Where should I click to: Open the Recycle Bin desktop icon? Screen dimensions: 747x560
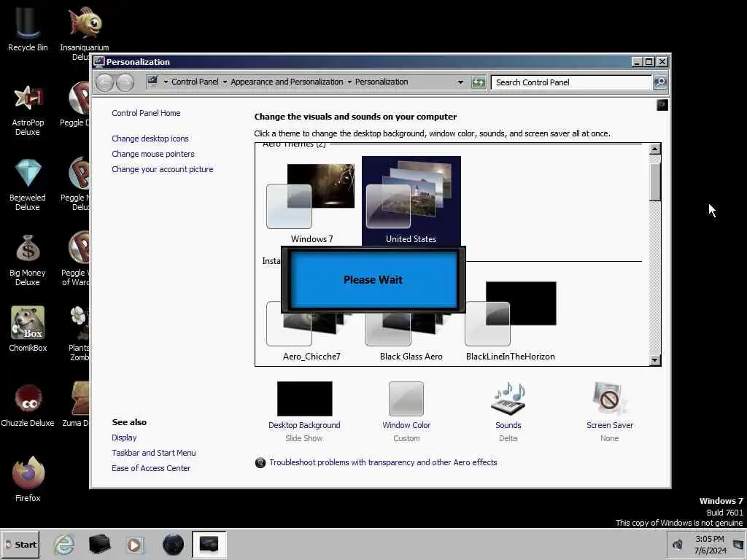(x=28, y=28)
